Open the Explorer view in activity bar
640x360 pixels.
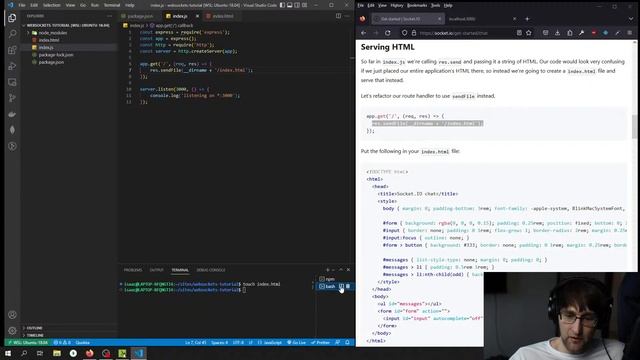[x=12, y=18]
